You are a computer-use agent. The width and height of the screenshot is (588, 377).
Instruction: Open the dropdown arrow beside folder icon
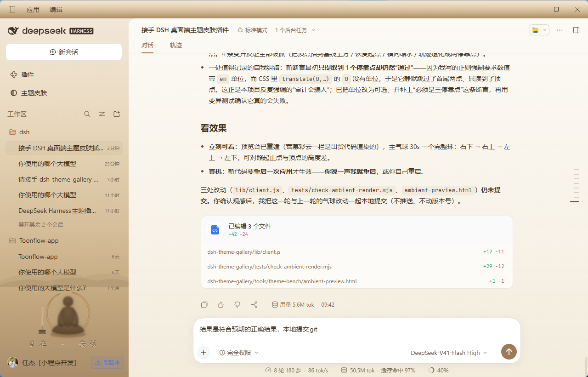[545, 30]
